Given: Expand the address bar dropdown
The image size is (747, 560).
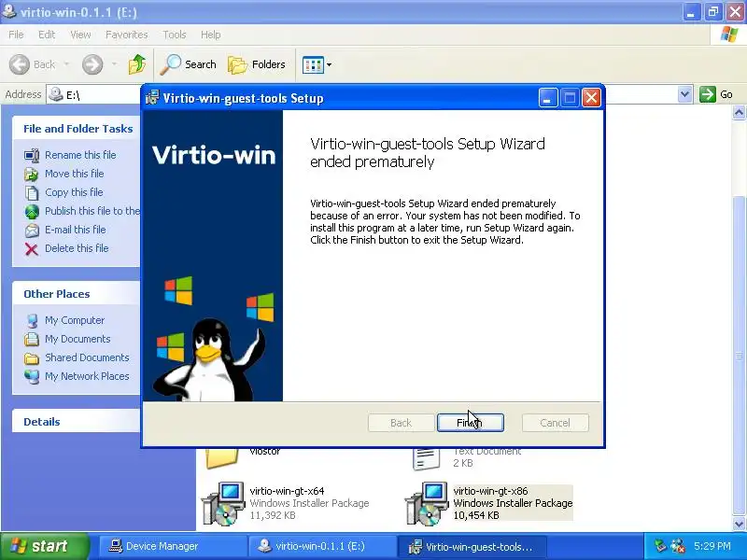Looking at the screenshot, I should (684, 94).
